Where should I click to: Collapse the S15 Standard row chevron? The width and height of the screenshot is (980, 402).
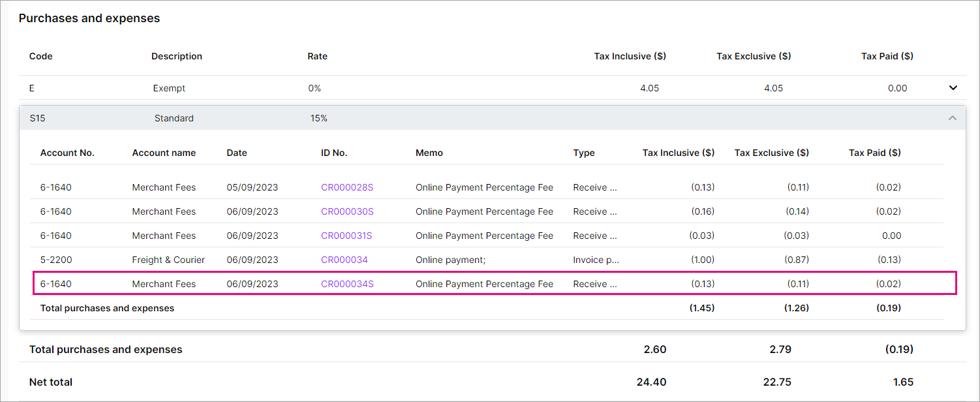pyautogui.click(x=952, y=118)
